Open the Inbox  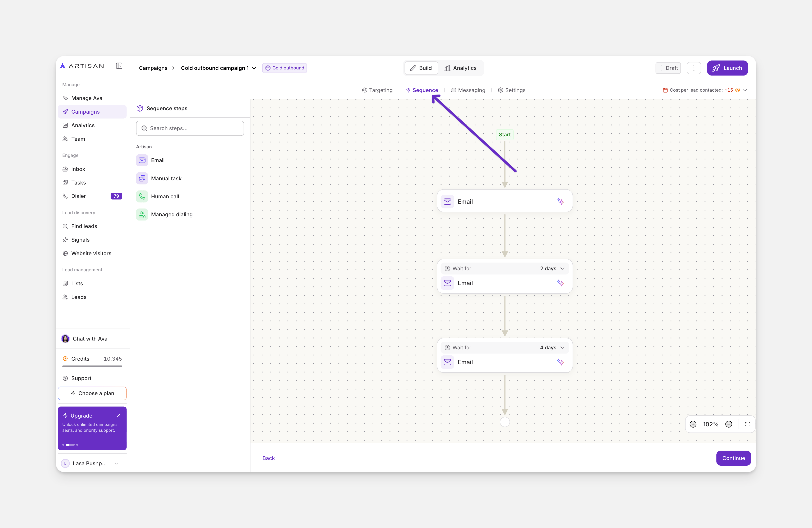pyautogui.click(x=92, y=169)
